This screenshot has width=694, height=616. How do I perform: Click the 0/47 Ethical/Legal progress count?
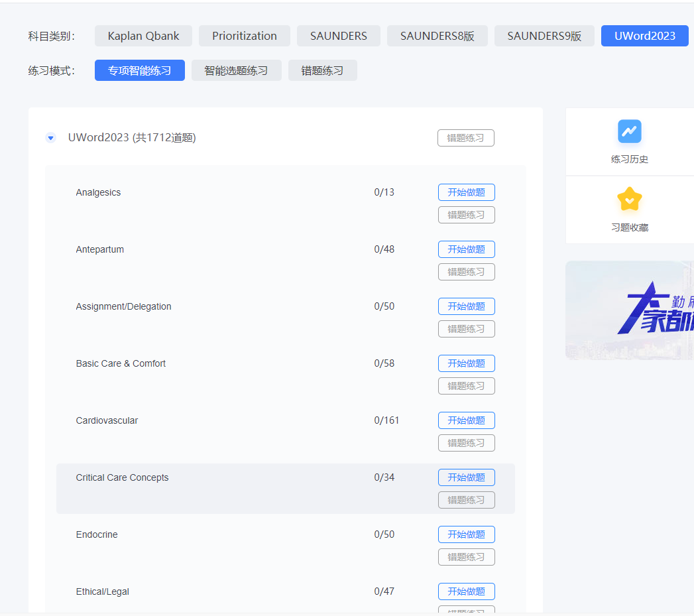(x=384, y=591)
